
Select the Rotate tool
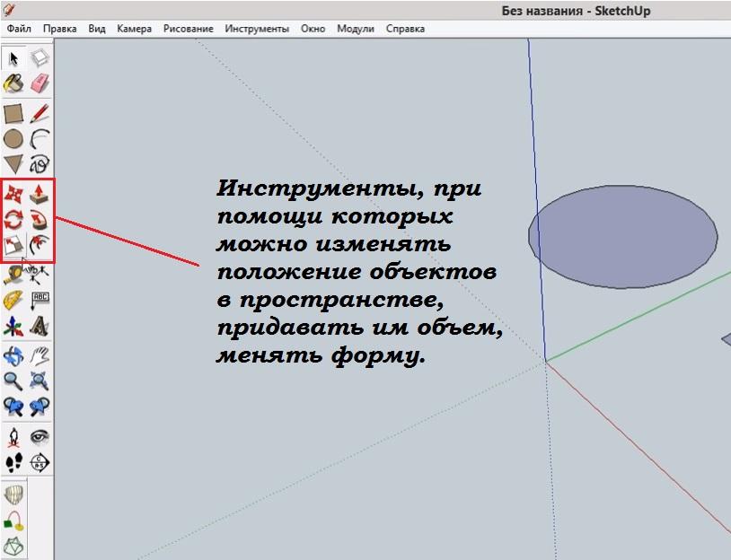tap(13, 219)
